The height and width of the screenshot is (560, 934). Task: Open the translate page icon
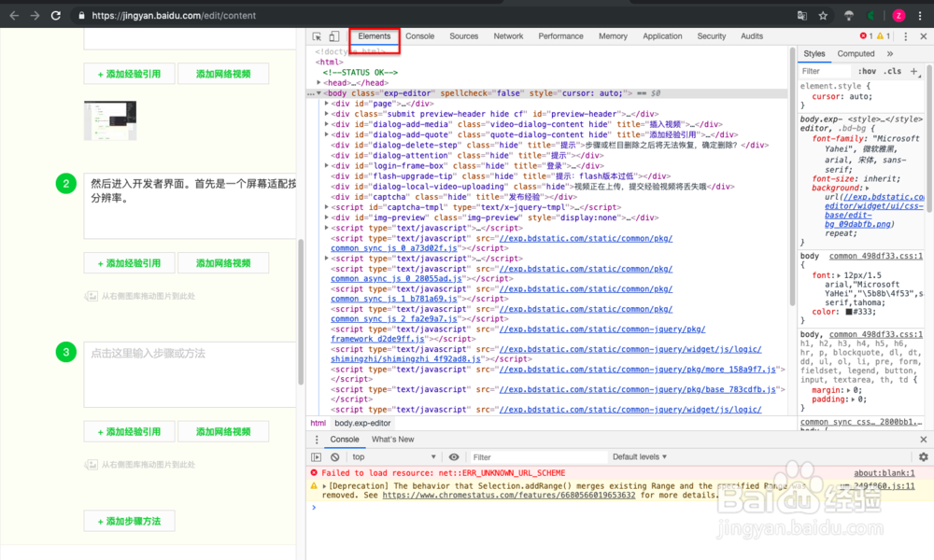[x=802, y=16]
